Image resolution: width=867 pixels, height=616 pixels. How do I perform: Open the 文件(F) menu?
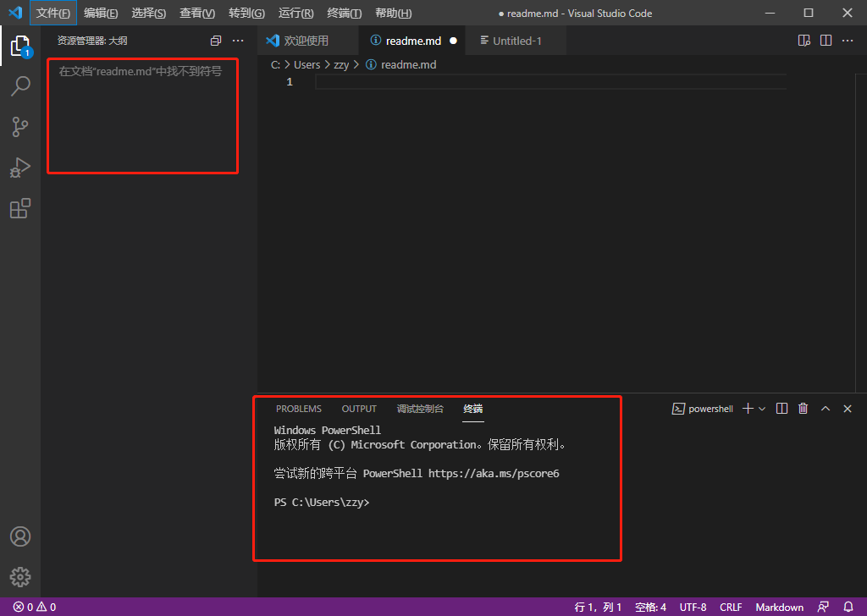[x=53, y=13]
